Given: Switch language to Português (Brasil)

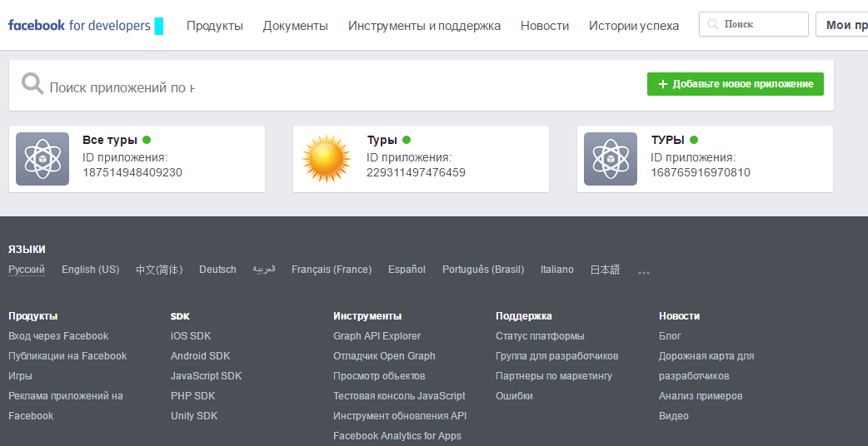Looking at the screenshot, I should 483,270.
